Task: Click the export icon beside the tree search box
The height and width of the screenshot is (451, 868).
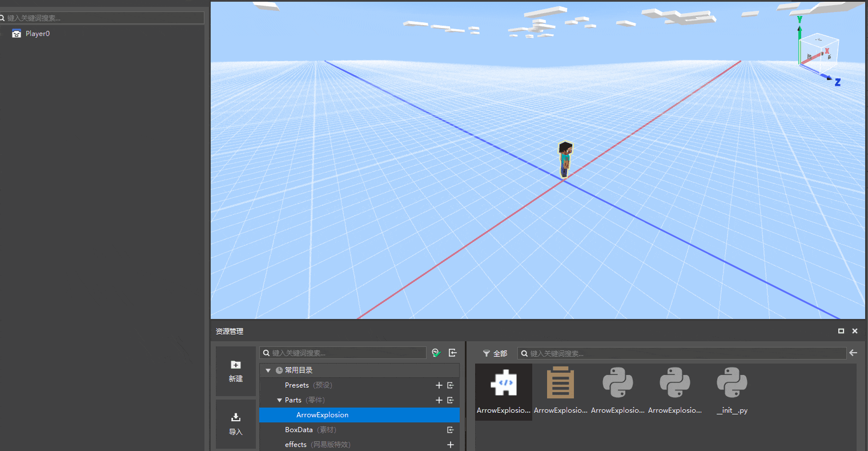Action: (452, 353)
